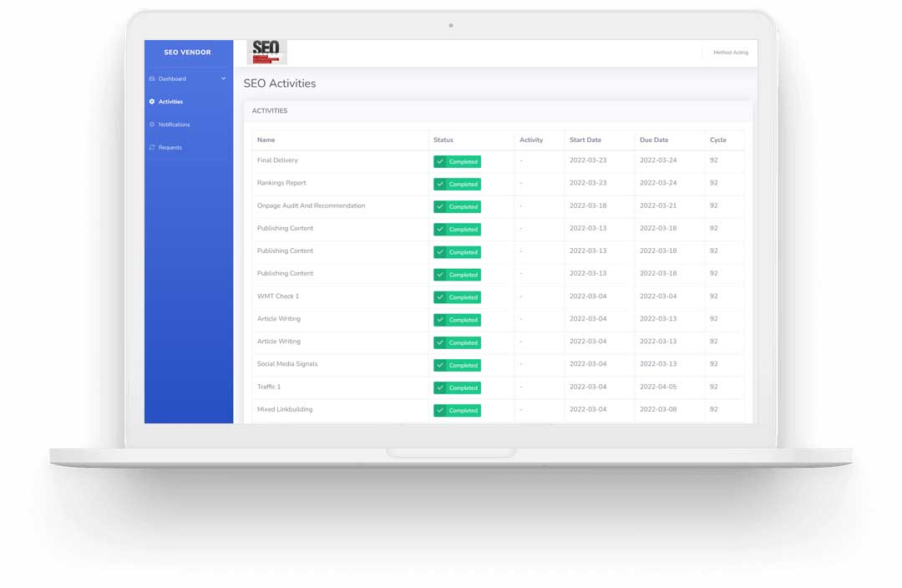902x588 pixels.
Task: Click Completed badge for Mixed Linkbuilding
Action: coord(457,411)
